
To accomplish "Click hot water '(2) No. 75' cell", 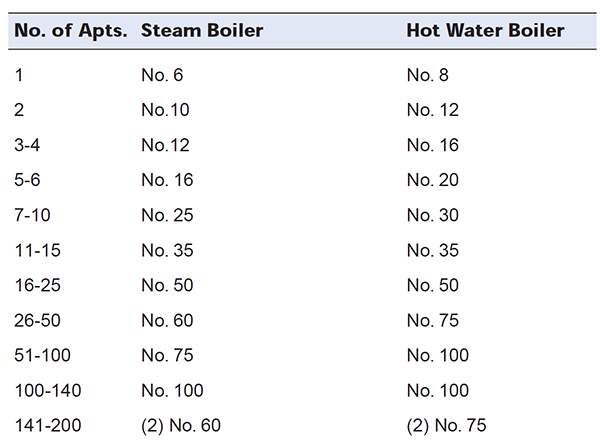I will (447, 426).
